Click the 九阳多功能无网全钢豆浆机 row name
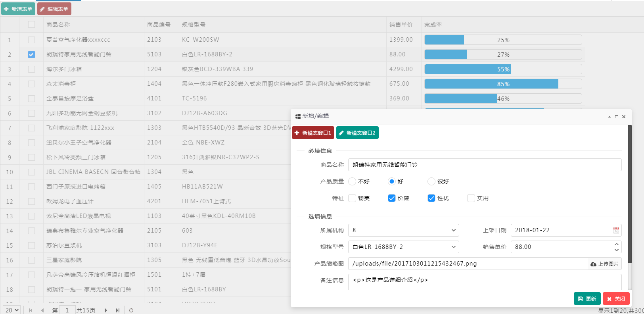Image resolution: width=644 pixels, height=314 pixels. click(82, 113)
